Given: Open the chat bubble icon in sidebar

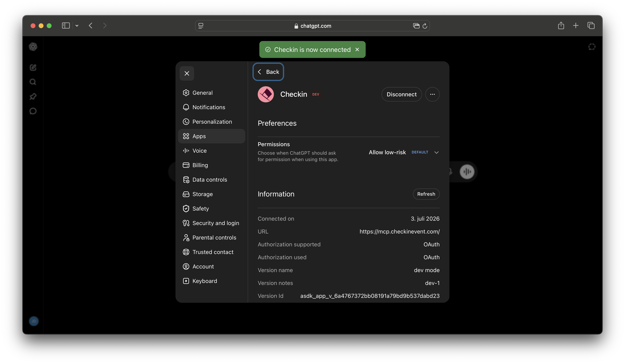Looking at the screenshot, I should pyautogui.click(x=33, y=111).
